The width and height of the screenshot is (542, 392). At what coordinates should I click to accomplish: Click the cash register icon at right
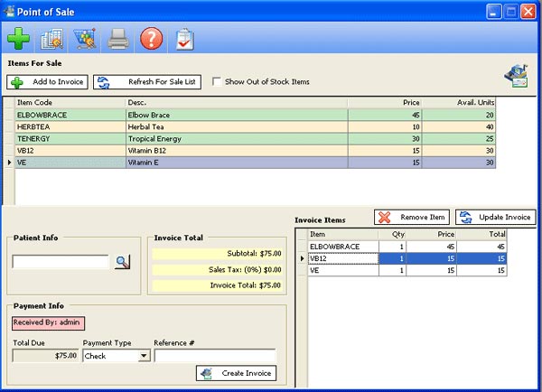pos(517,77)
